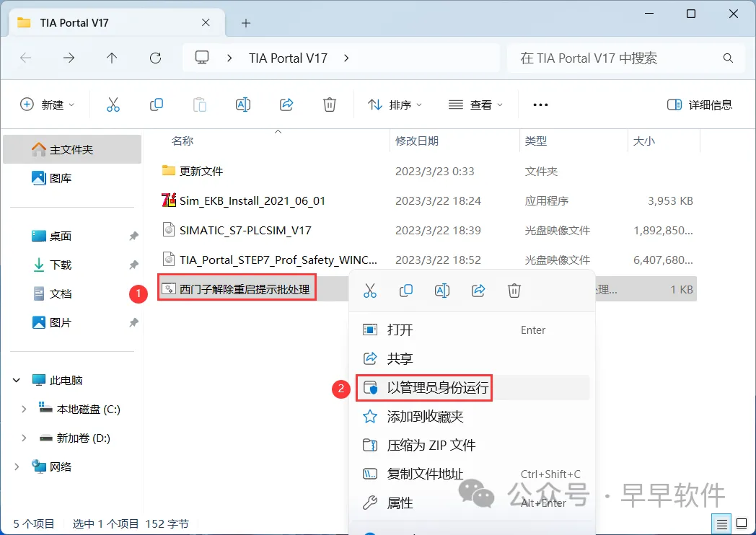Click the Cut icon in the main toolbar
This screenshot has height=535, width=756.
point(113,105)
